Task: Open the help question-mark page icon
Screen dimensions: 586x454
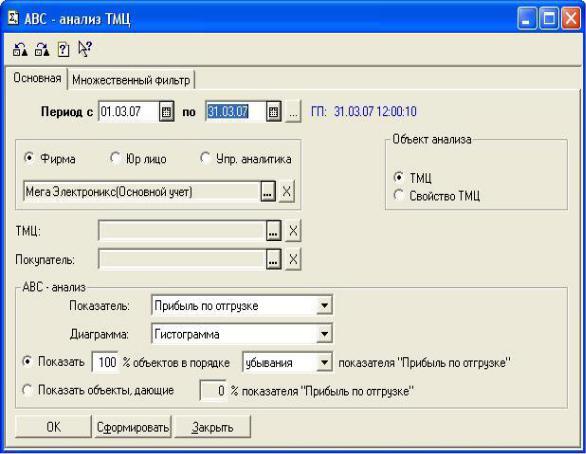Action: tap(64, 49)
